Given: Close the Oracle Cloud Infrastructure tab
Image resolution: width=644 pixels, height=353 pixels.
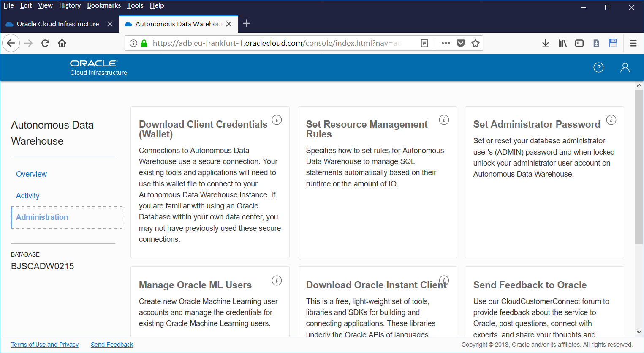Looking at the screenshot, I should coord(110,24).
